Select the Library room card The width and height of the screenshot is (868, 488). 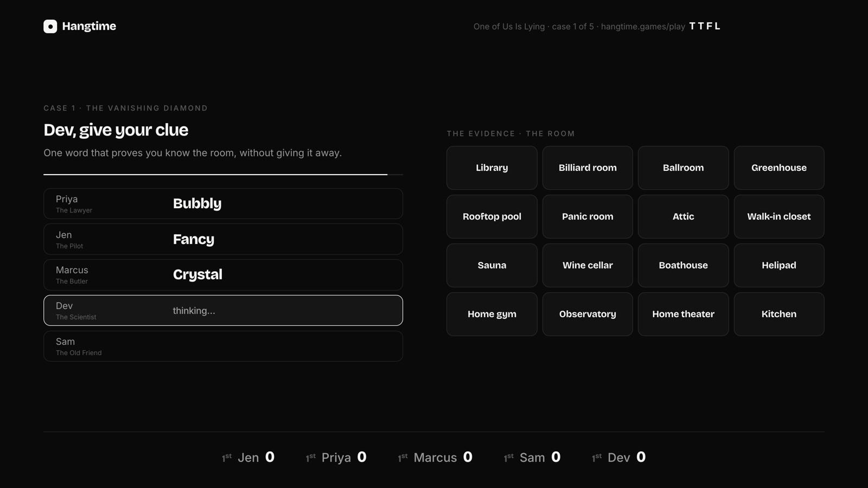coord(492,168)
